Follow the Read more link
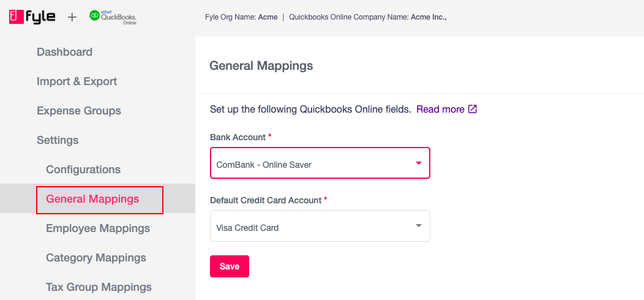 [440, 110]
